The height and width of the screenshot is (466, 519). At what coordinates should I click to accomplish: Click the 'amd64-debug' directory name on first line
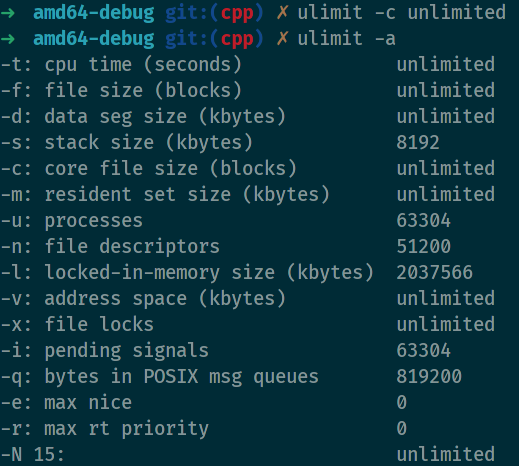pos(94,13)
